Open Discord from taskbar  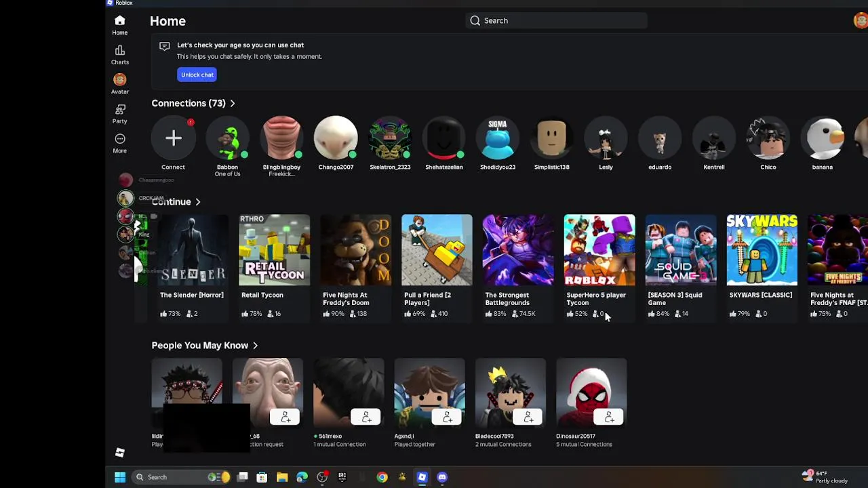442,477
